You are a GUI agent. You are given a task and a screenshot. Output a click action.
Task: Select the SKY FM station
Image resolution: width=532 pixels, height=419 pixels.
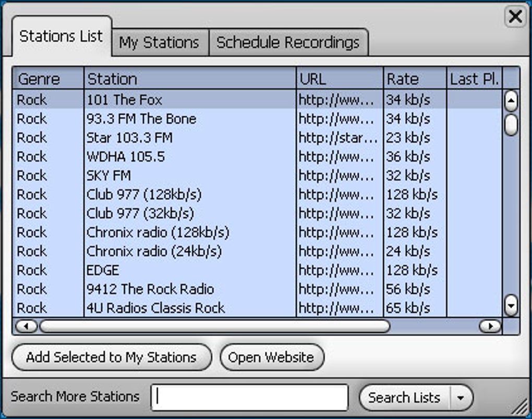(257, 176)
